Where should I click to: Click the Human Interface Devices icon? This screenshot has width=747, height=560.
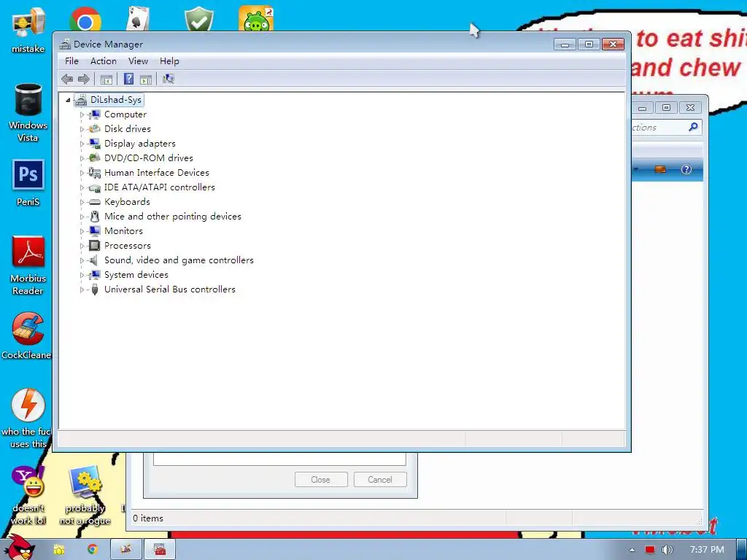(x=94, y=173)
